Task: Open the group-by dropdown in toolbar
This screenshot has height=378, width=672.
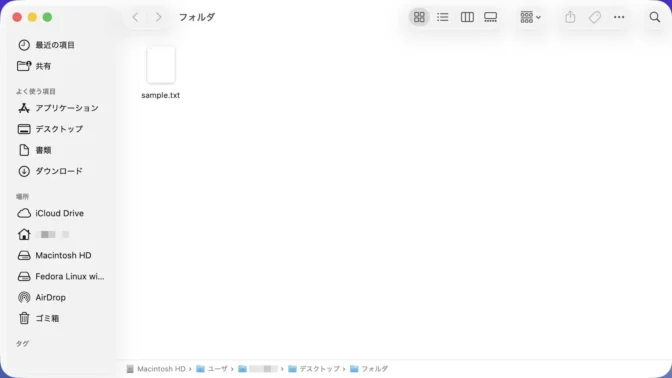Action: pos(531,17)
